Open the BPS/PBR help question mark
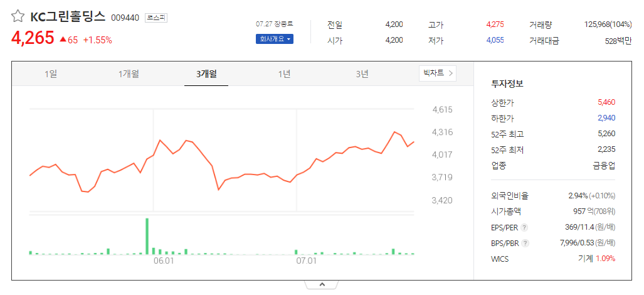Viewport: 644px width, 295px height. [x=525, y=244]
